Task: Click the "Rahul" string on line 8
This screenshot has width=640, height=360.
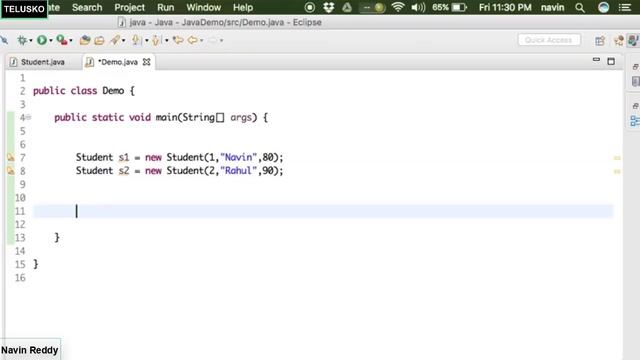Action: [238, 171]
